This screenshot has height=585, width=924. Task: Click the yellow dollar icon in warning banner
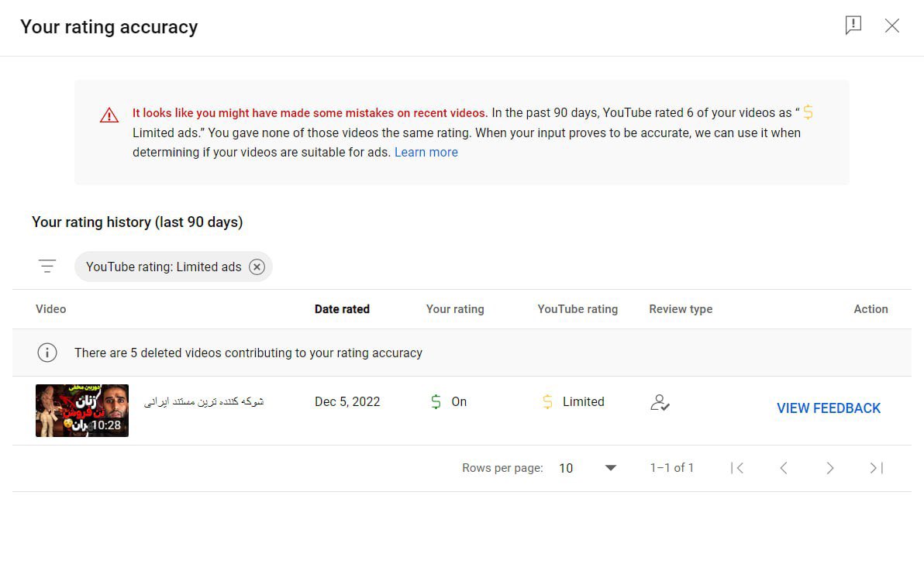click(808, 112)
